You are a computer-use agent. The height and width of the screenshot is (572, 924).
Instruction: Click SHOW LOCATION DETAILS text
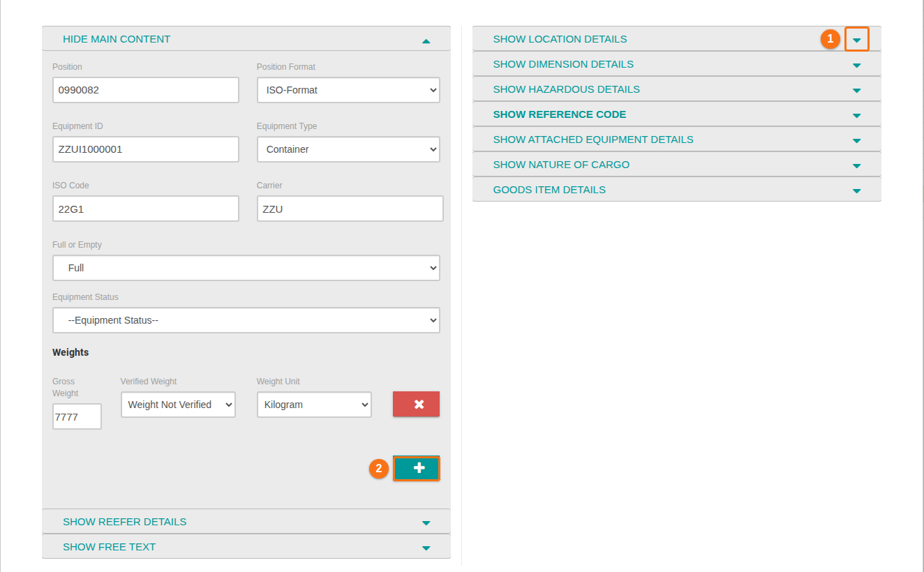point(560,39)
